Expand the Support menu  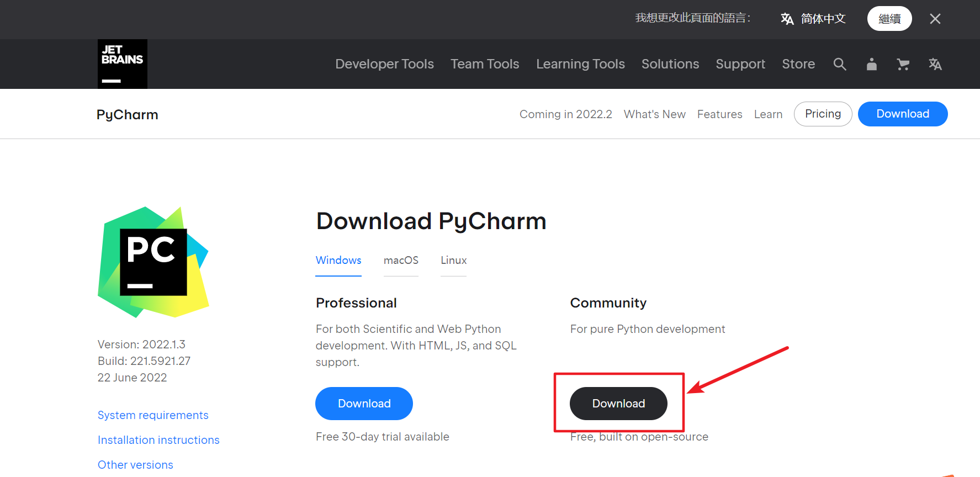tap(740, 64)
